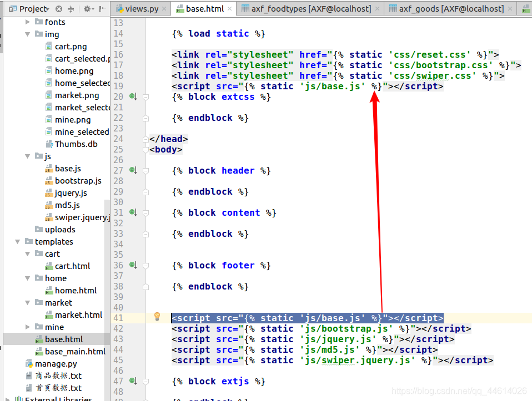This screenshot has height=401, width=532.
Task: Fold the footer block at line 36
Action: tap(146, 266)
